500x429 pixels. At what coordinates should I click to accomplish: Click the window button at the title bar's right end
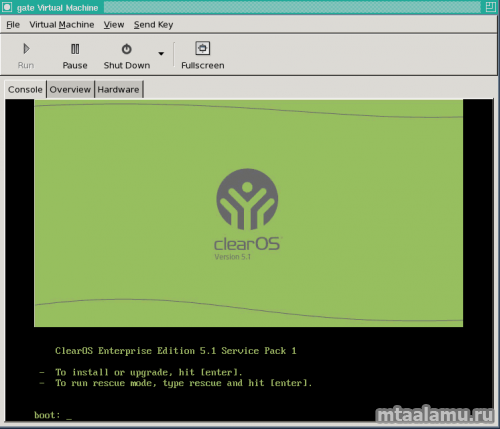(x=490, y=7)
